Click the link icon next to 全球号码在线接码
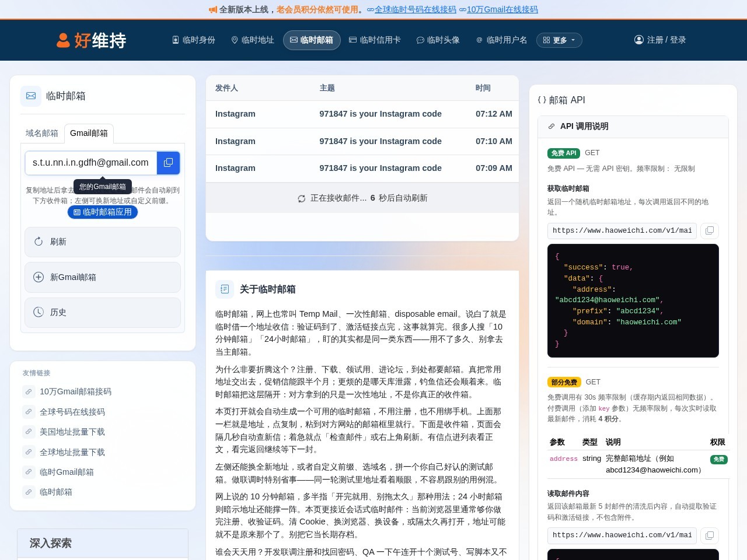 28,412
